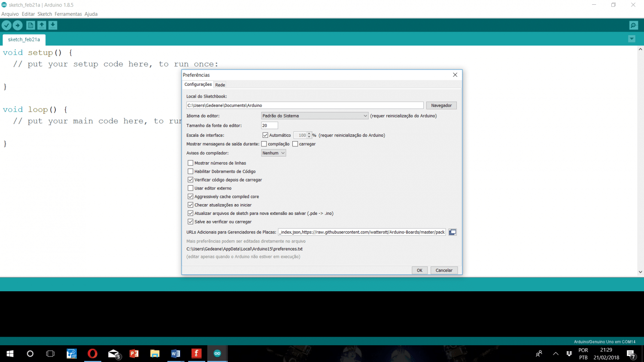Click the additional boards manager URLs field

coord(362,232)
